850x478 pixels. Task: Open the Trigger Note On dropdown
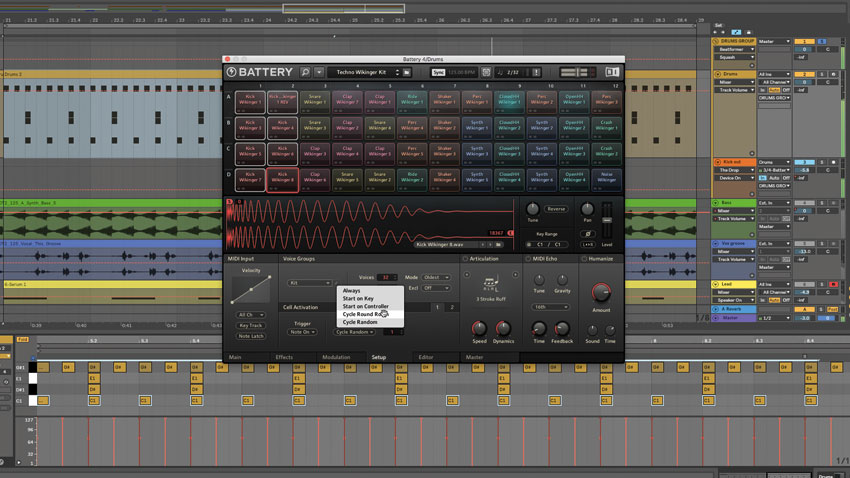click(x=302, y=332)
